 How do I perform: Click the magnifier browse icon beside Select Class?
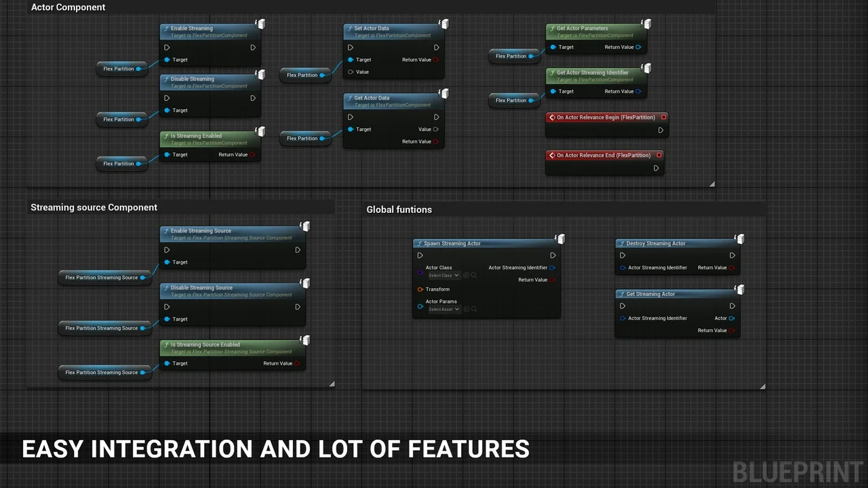click(x=474, y=276)
